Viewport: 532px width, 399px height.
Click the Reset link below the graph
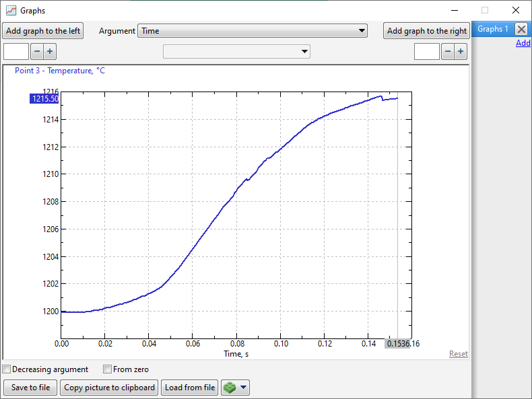click(x=458, y=354)
